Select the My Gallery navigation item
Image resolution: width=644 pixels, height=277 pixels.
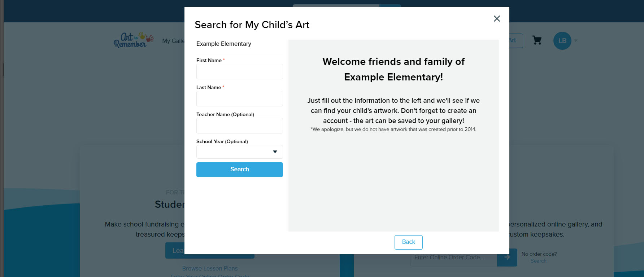pos(173,41)
